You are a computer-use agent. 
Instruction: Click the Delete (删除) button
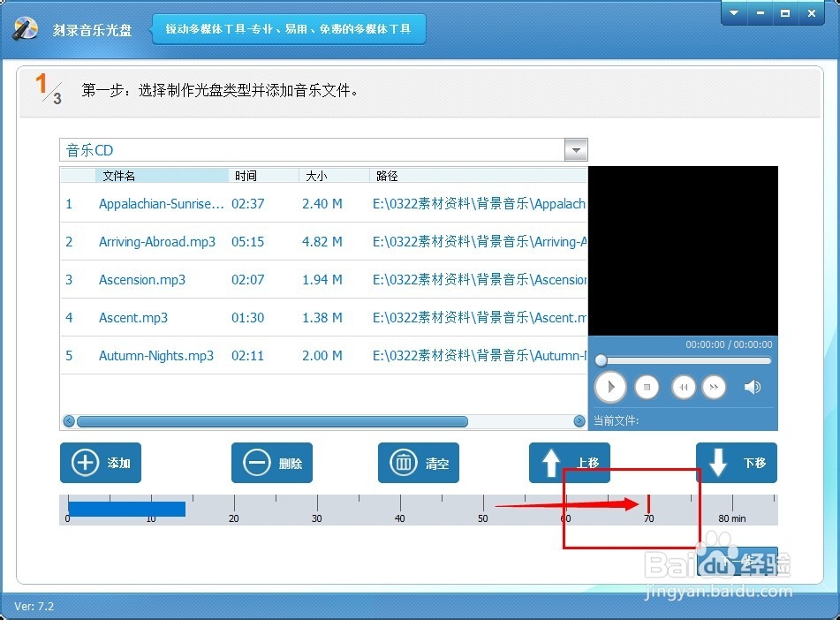(272, 463)
